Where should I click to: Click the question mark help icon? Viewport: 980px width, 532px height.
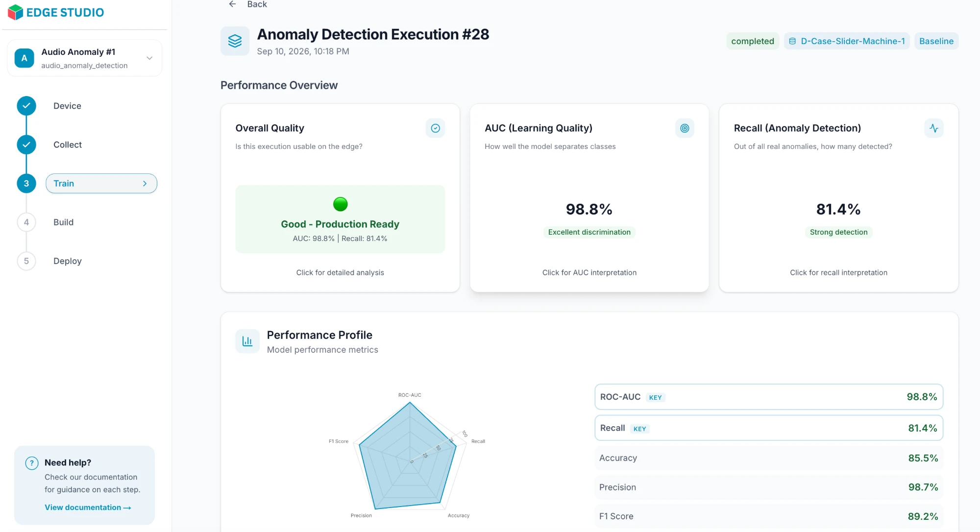32,463
